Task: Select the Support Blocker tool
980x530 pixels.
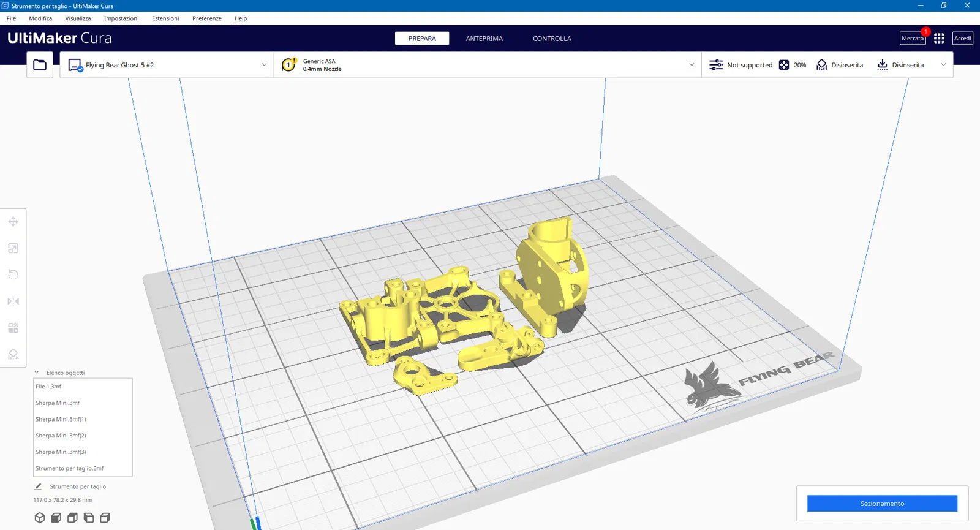Action: (13, 354)
